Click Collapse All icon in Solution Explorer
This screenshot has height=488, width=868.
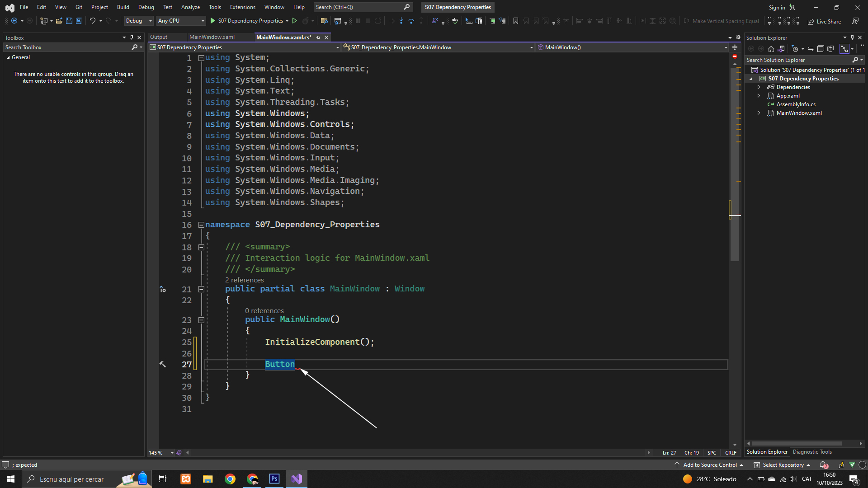[x=821, y=49]
